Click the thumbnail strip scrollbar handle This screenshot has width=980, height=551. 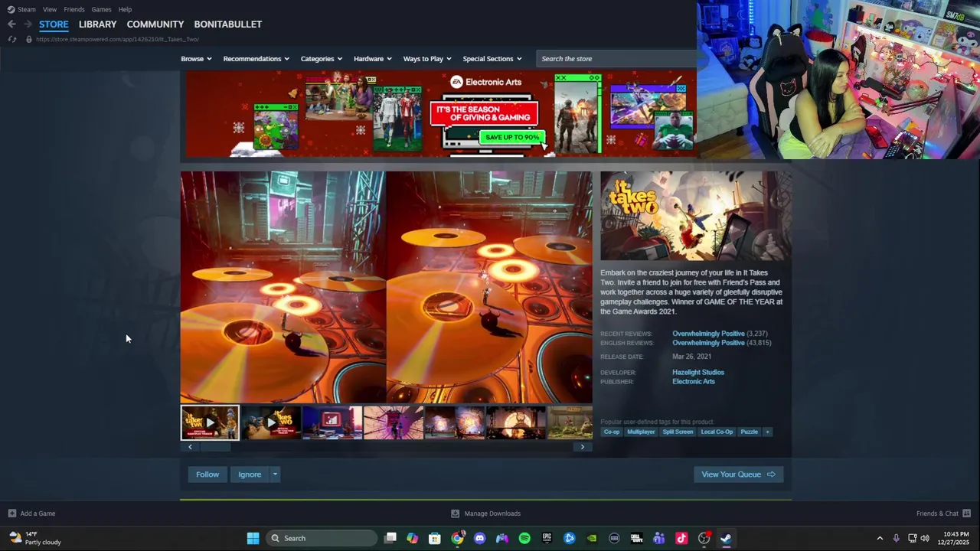[215, 447]
